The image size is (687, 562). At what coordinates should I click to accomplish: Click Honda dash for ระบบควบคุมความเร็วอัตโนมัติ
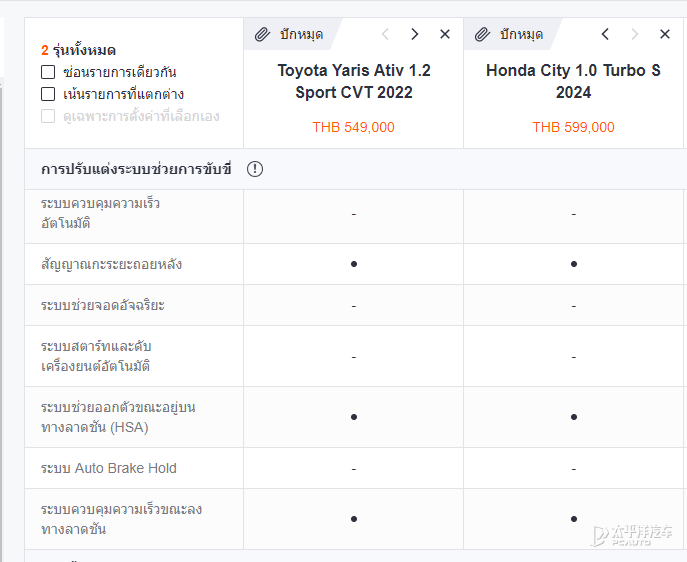[x=574, y=214]
